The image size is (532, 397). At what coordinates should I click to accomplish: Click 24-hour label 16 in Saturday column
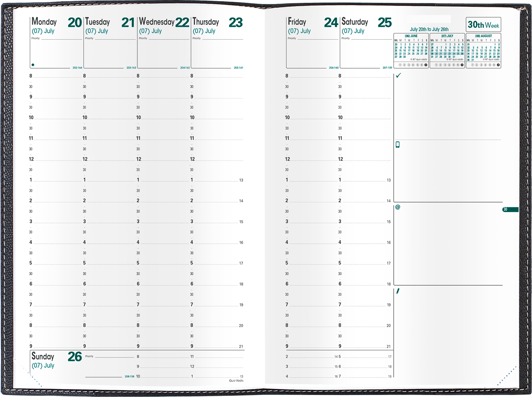[x=389, y=243]
